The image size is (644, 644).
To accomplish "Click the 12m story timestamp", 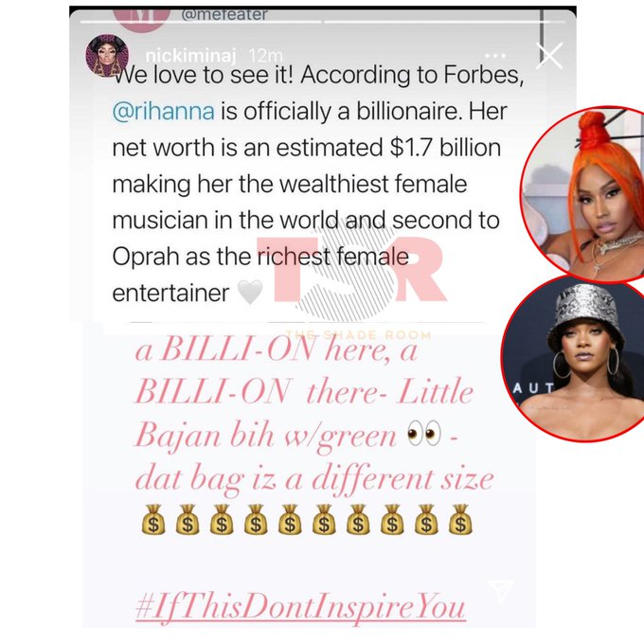I will [266, 56].
